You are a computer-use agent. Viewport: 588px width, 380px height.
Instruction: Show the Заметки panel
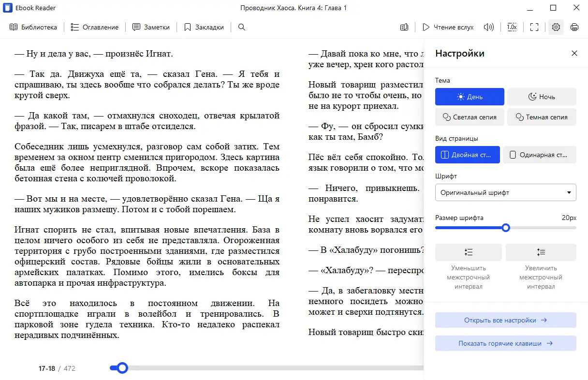151,27
